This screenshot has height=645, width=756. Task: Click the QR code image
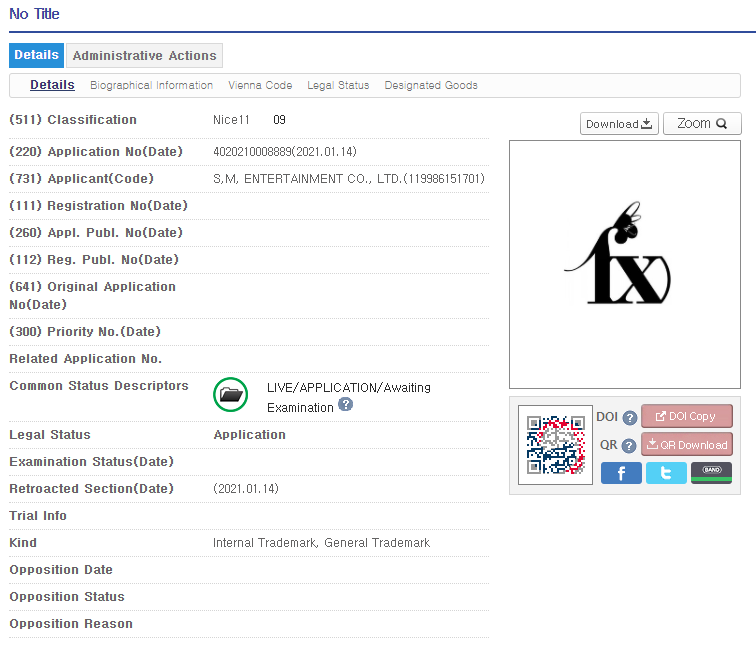(x=555, y=445)
